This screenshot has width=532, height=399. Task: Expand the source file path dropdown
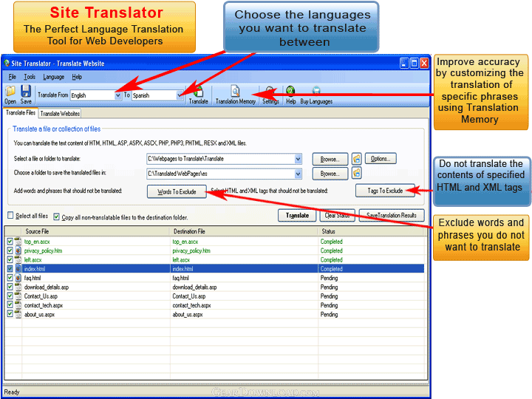[298, 158]
